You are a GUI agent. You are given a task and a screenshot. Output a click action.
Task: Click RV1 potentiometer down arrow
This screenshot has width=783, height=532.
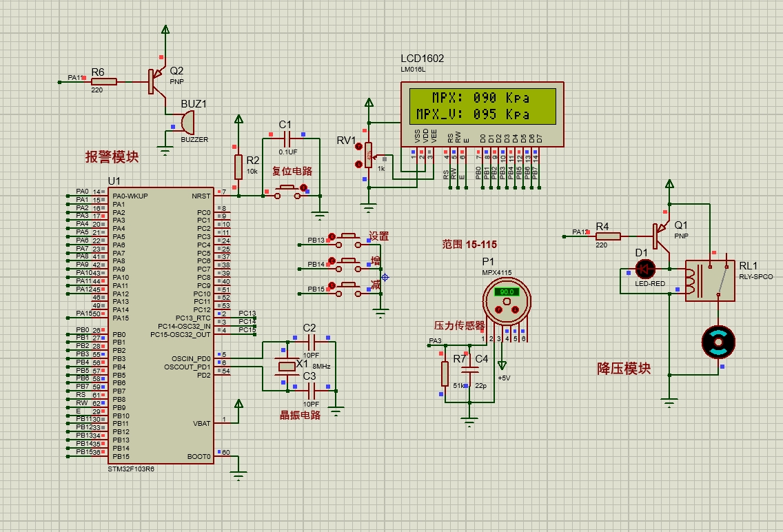[x=358, y=164]
